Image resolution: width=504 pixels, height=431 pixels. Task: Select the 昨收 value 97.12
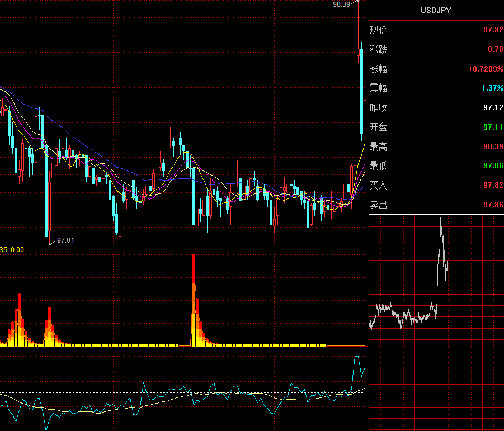pos(493,107)
